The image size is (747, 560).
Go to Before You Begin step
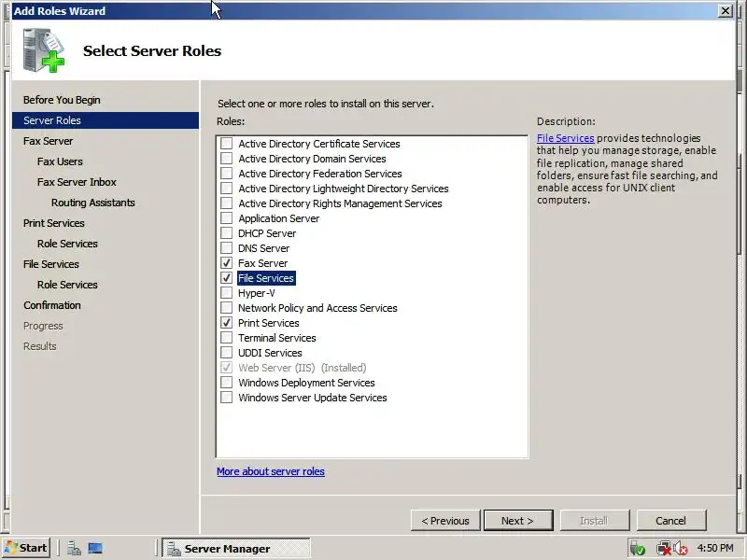(x=62, y=100)
